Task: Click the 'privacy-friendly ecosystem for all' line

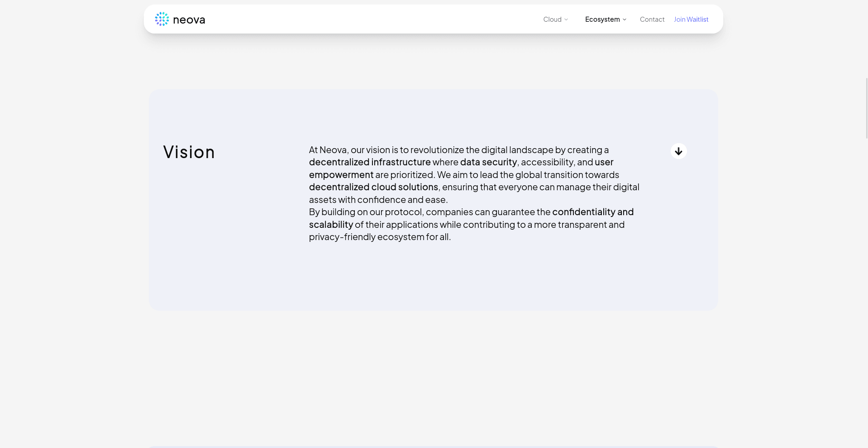Action: coord(380,237)
